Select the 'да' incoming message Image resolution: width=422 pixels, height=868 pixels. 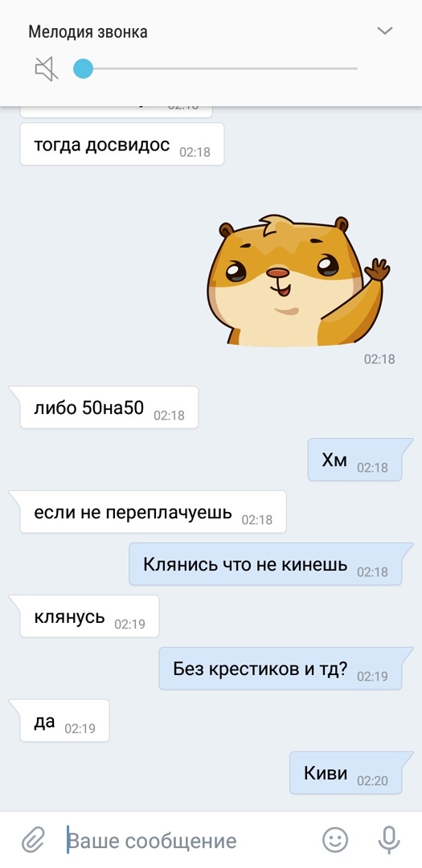(x=64, y=721)
